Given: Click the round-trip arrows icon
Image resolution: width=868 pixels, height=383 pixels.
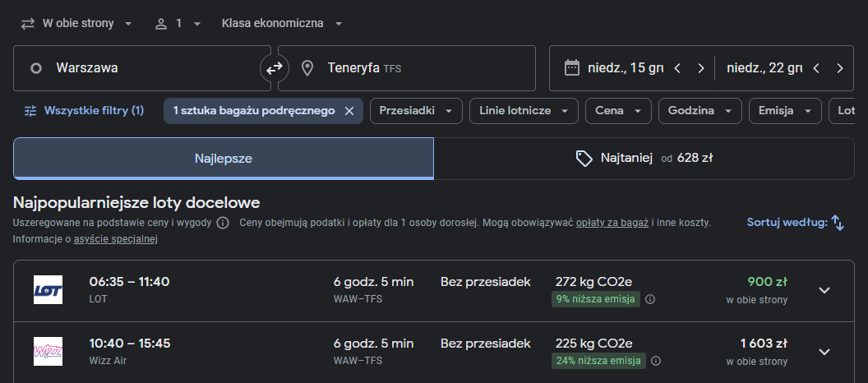Looking at the screenshot, I should click(28, 24).
